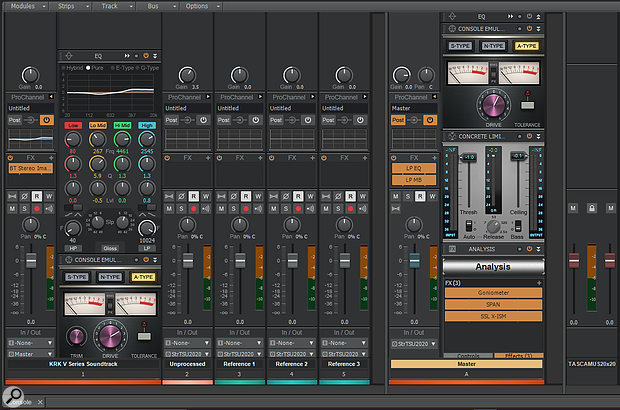Add an effect to KRK strip FX bin
The image size is (620, 410).
tap(51, 158)
